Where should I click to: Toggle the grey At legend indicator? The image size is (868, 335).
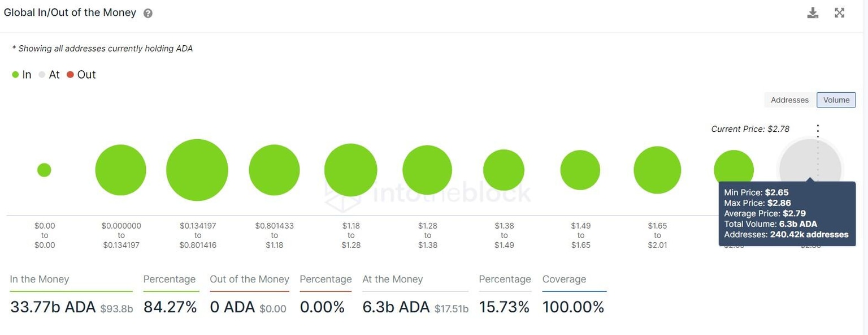[41, 74]
